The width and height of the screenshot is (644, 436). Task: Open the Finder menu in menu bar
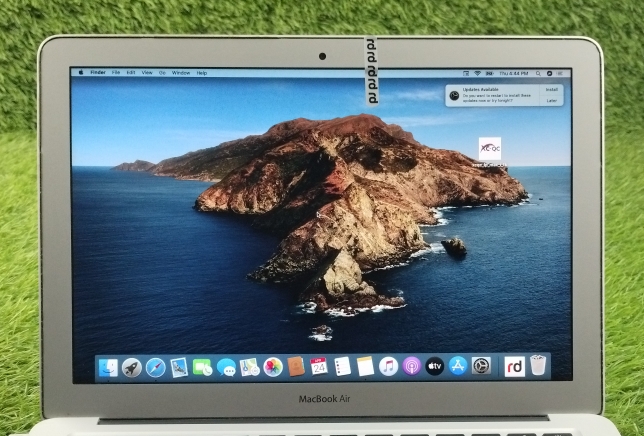click(98, 72)
